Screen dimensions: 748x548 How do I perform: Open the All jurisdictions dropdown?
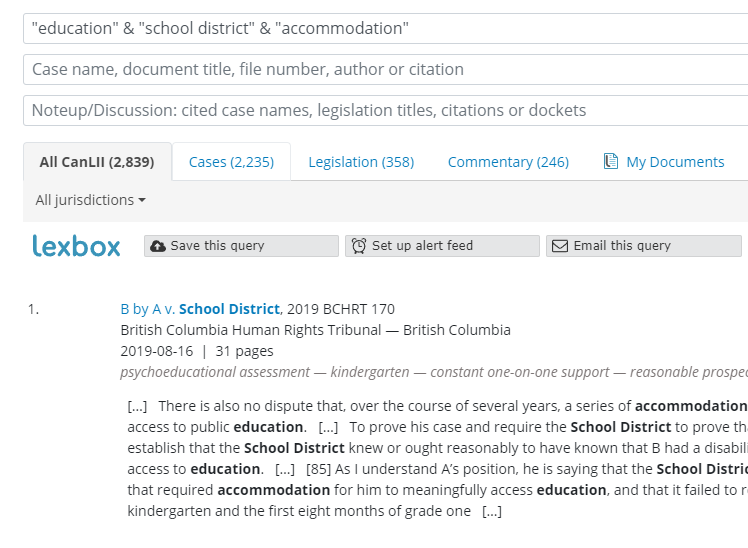click(90, 200)
